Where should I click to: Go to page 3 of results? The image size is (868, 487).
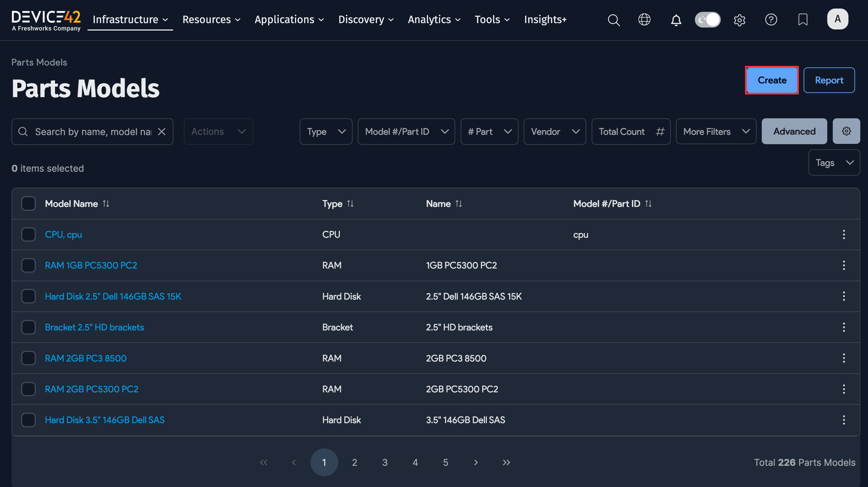[x=385, y=463]
